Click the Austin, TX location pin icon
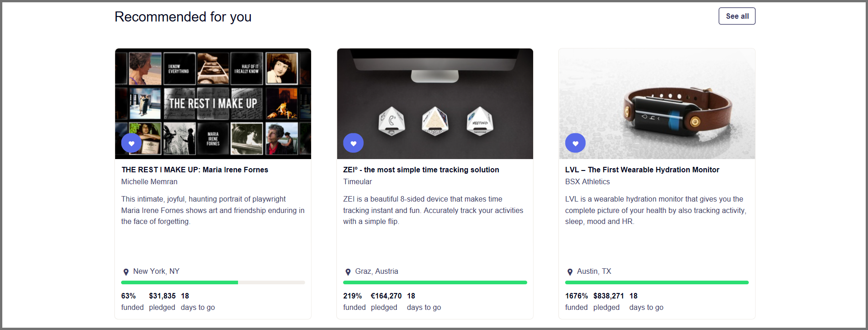The height and width of the screenshot is (330, 868). point(570,272)
